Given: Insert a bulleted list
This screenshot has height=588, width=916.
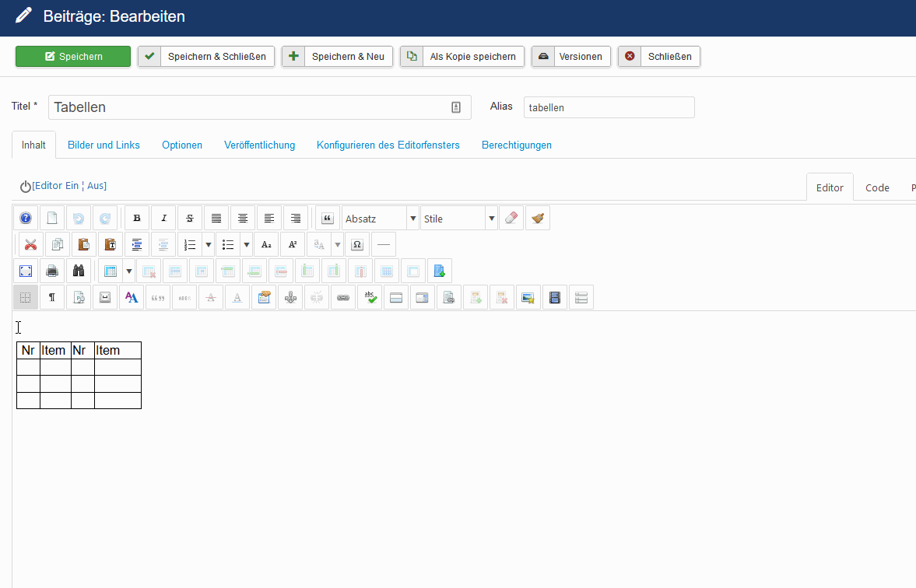Looking at the screenshot, I should coord(228,245).
